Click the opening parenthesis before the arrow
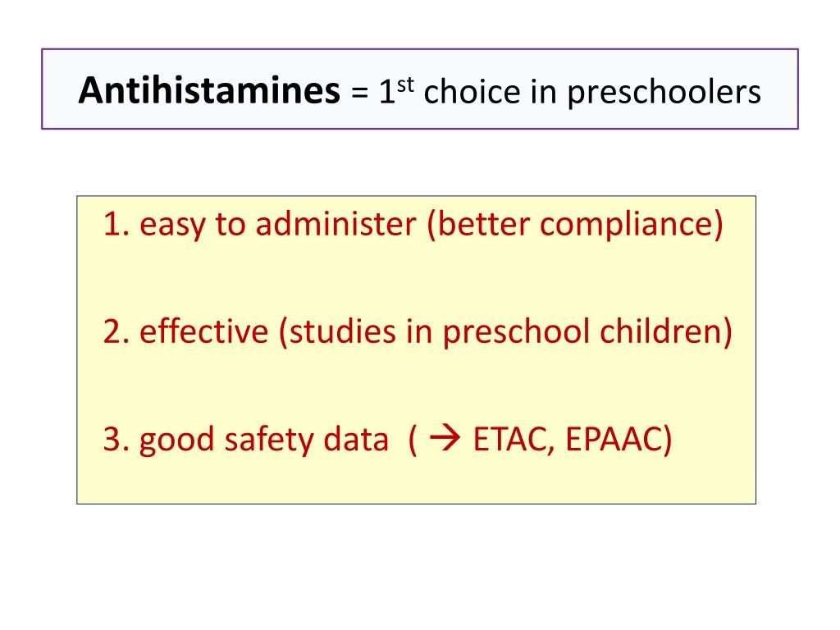The width and height of the screenshot is (840, 630). 413,441
